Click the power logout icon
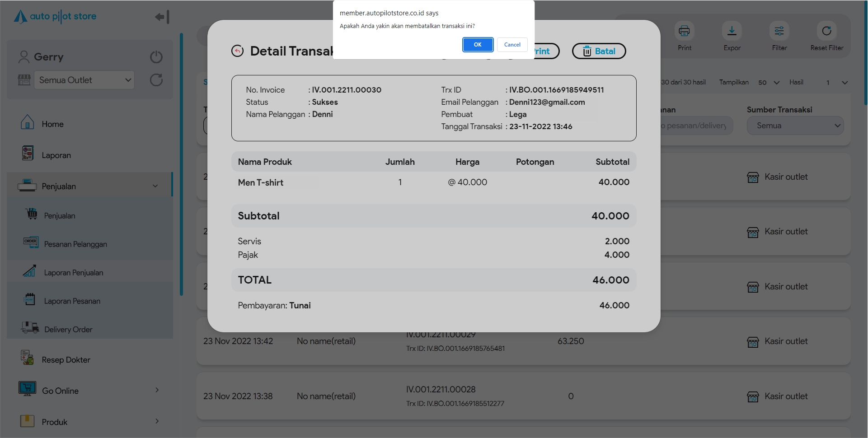 [156, 57]
